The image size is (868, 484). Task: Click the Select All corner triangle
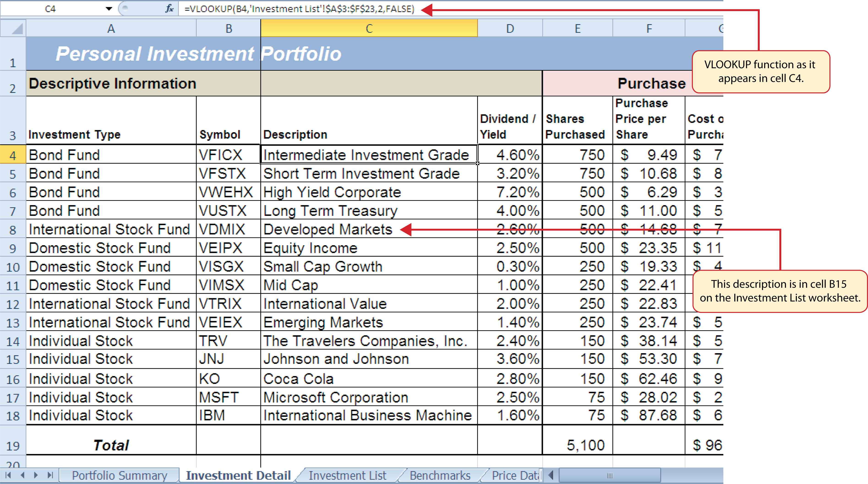13,28
